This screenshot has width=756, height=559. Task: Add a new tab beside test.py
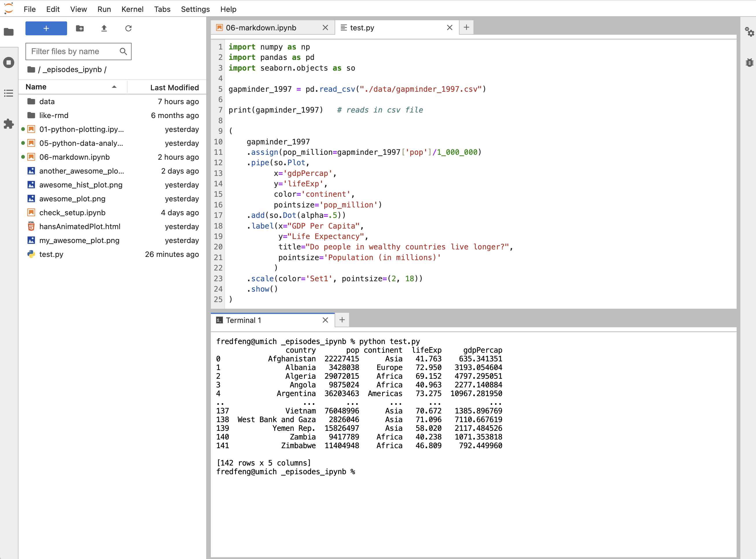coord(466,27)
